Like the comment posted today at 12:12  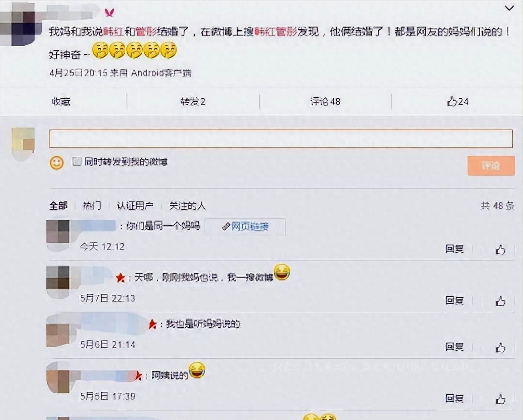501,249
